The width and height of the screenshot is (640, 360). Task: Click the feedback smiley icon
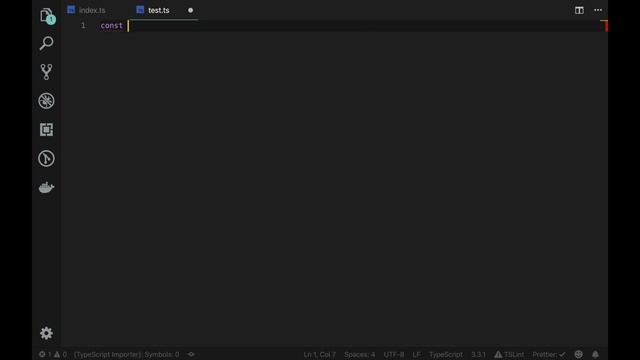click(578, 354)
